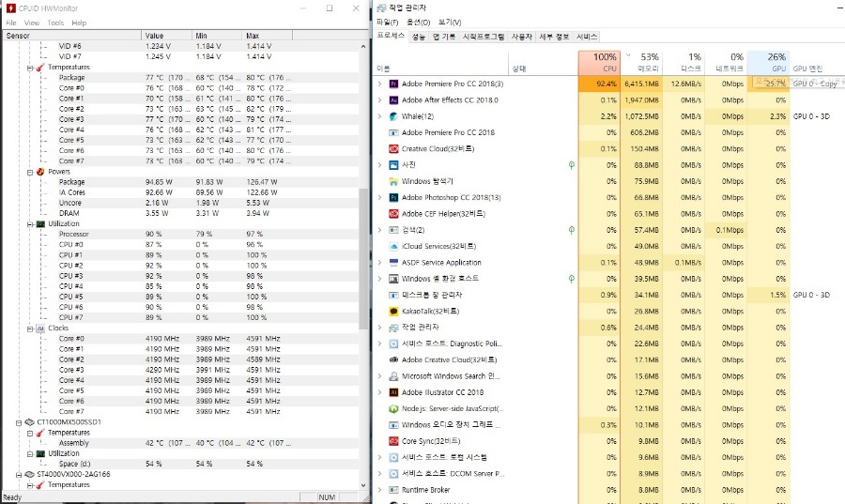Collapse the Clocks node in HWMonitor
Image resolution: width=845 pixels, height=504 pixels.
click(x=30, y=329)
